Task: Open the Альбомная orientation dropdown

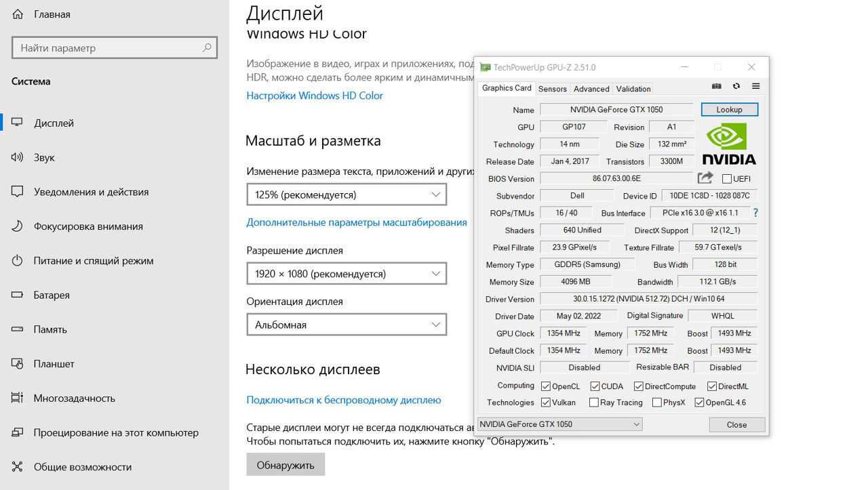Action: [x=347, y=325]
